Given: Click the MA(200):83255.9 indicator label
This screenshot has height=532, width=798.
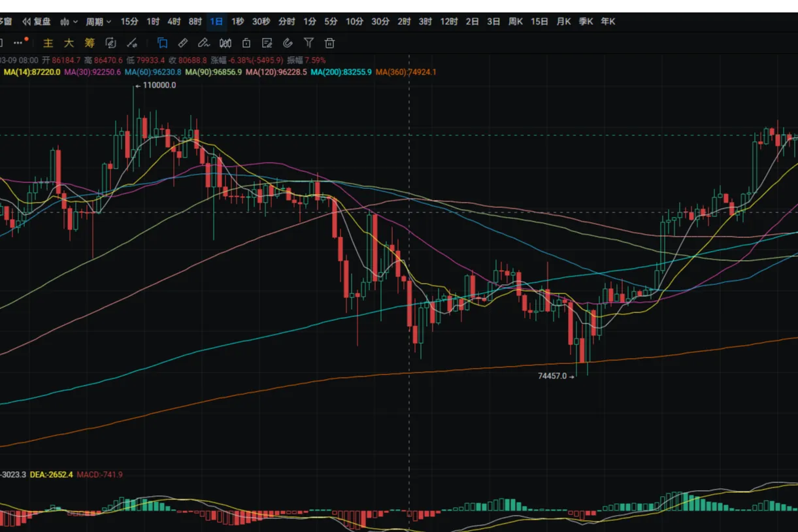Looking at the screenshot, I should pos(341,72).
